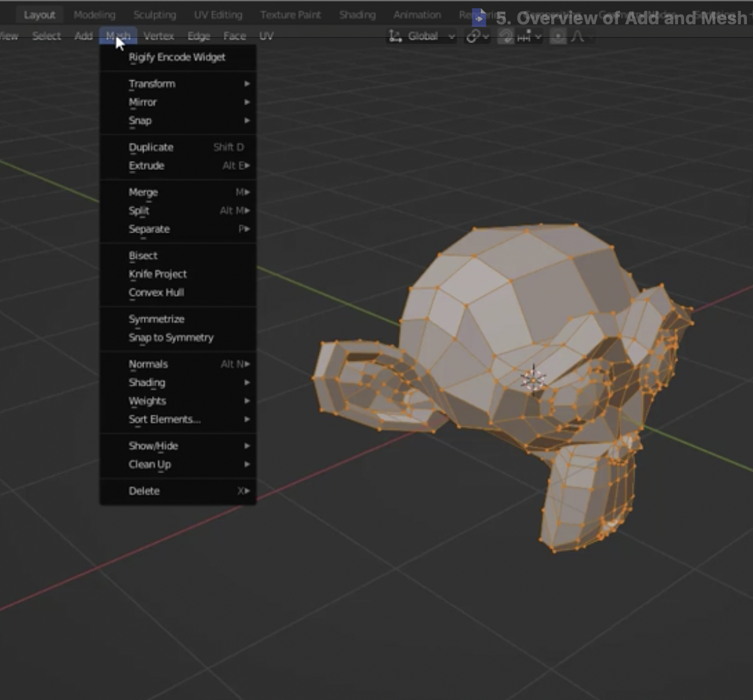Viewport: 753px width, 700px height.
Task: Open the UV menu
Action: click(266, 36)
